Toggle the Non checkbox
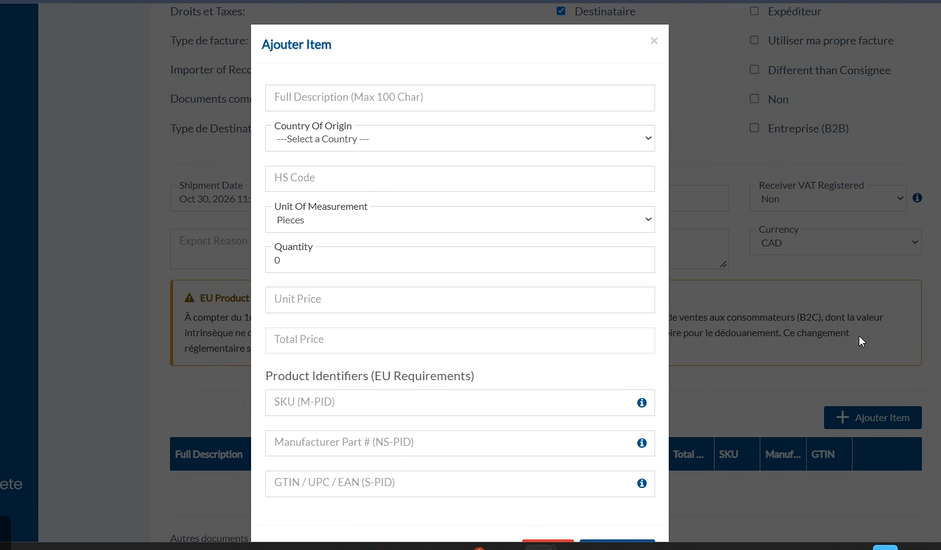The height and width of the screenshot is (550, 941). click(754, 98)
